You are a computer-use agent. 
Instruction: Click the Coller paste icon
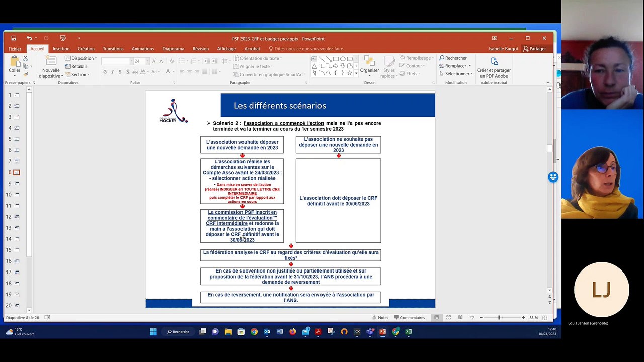tap(14, 62)
